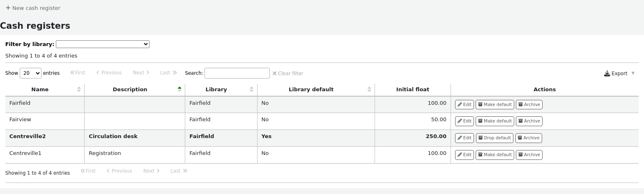This screenshot has height=194, width=644.
Task: Expand the Export menu
Action: 619,74
